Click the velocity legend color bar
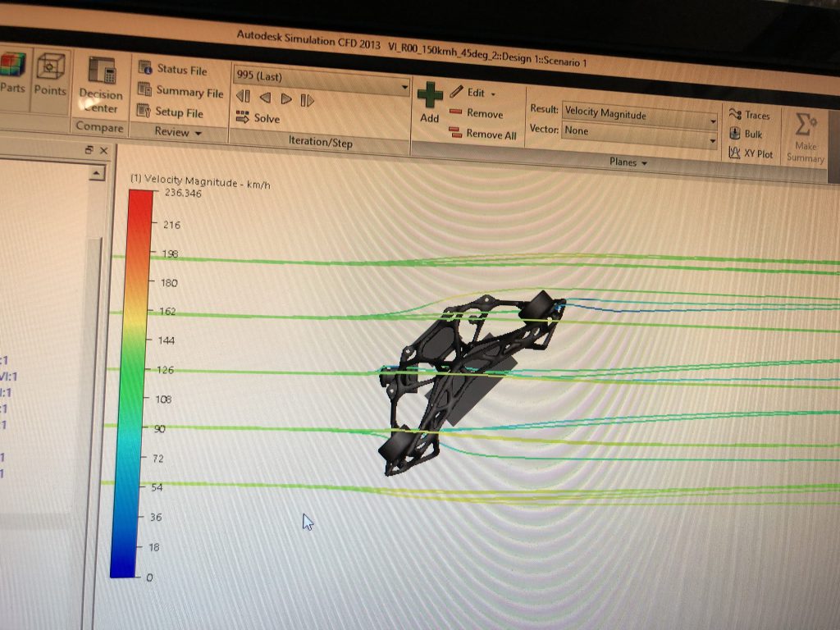Viewport: 840px width, 630px height. tap(131, 384)
